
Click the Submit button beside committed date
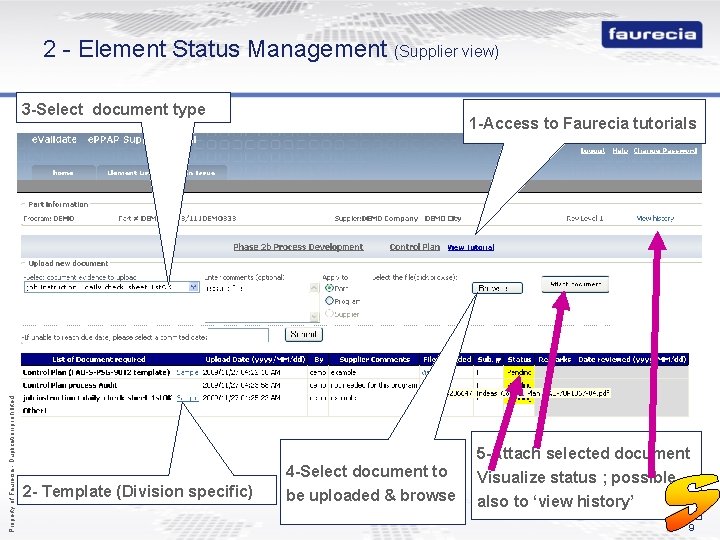pos(304,334)
